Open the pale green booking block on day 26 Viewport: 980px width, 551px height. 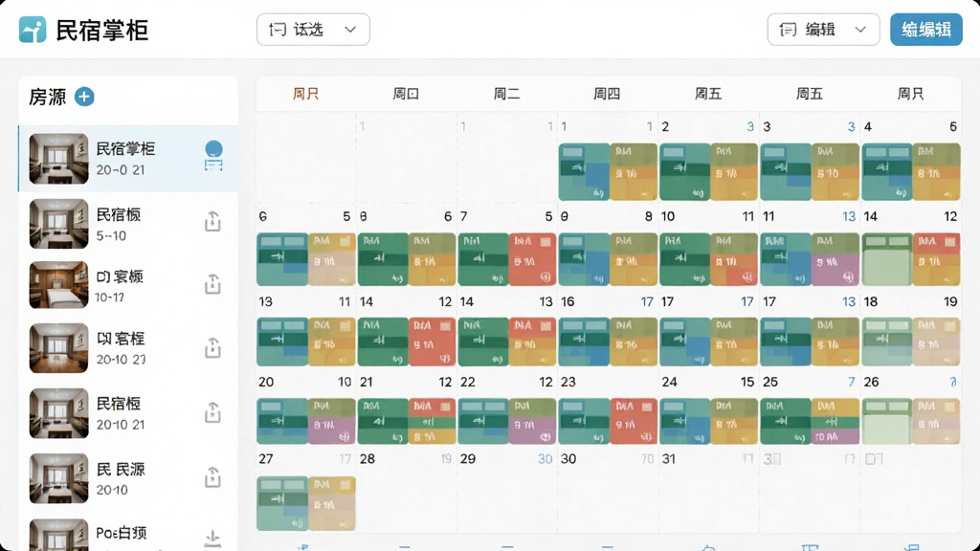click(x=887, y=421)
